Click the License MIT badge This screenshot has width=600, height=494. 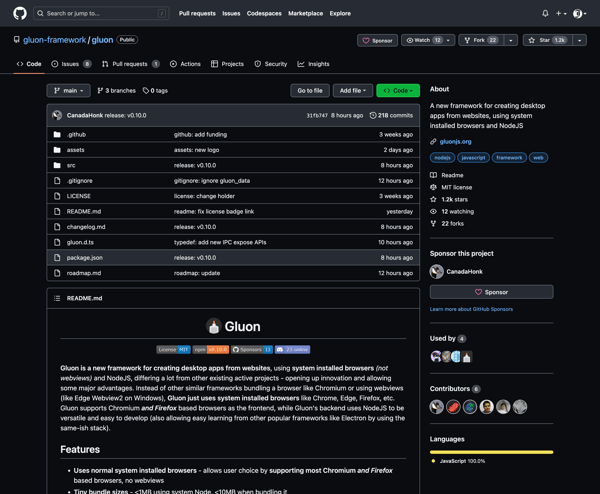[x=173, y=350]
